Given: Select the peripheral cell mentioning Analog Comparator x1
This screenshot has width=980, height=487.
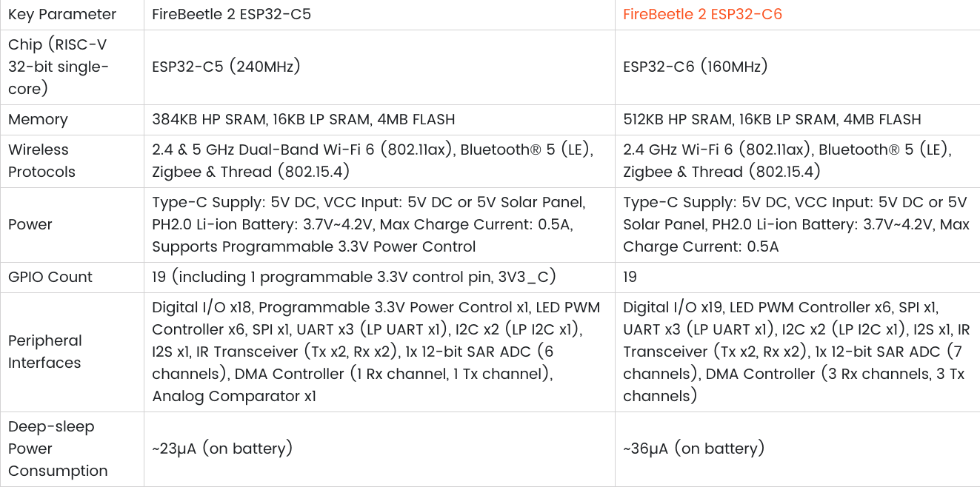Looking at the screenshot, I should [x=376, y=352].
